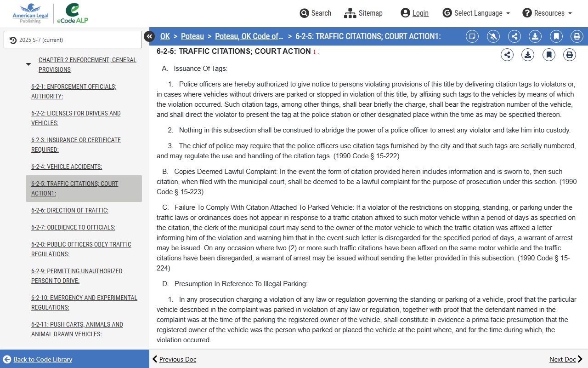Open 6-2-7: Obedience to Officials
The height and width of the screenshot is (368, 588).
[x=73, y=227]
